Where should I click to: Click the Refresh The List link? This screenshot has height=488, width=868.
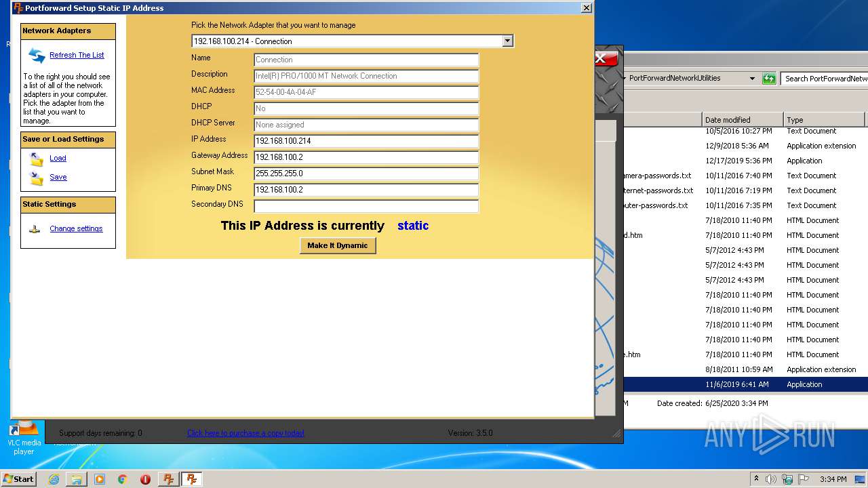77,56
